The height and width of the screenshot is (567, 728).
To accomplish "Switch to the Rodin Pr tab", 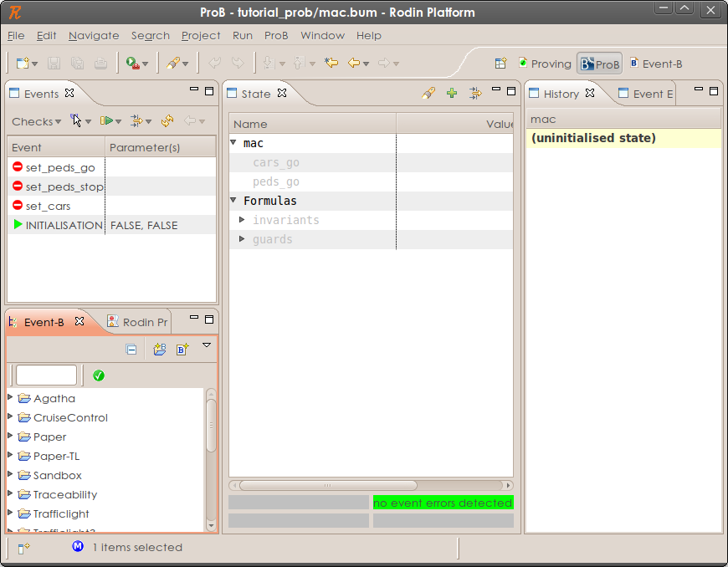I will point(137,322).
